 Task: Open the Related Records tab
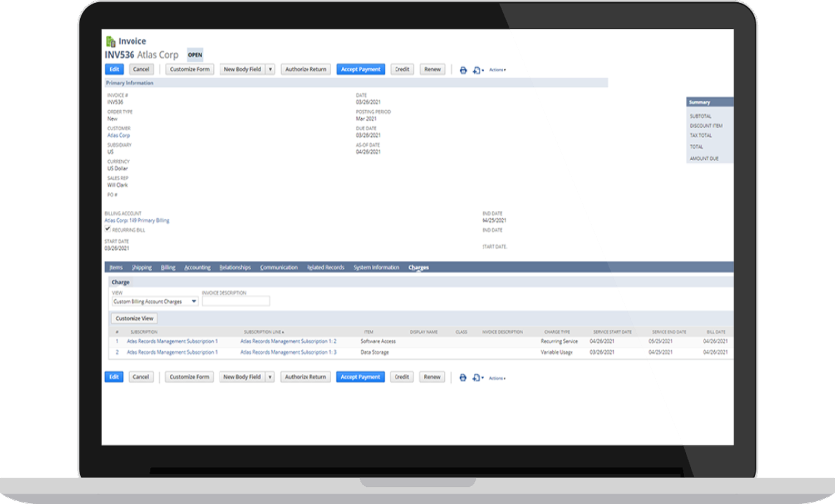[326, 268]
